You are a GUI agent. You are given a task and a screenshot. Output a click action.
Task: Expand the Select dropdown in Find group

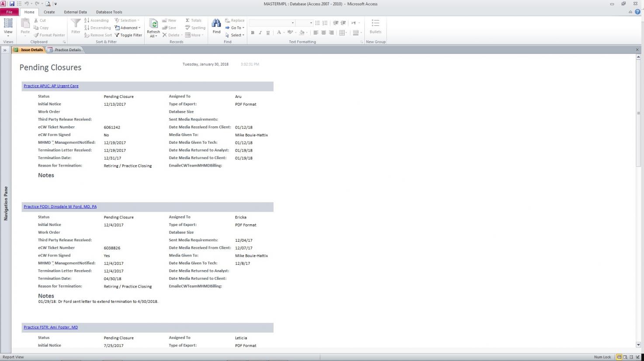click(x=235, y=35)
